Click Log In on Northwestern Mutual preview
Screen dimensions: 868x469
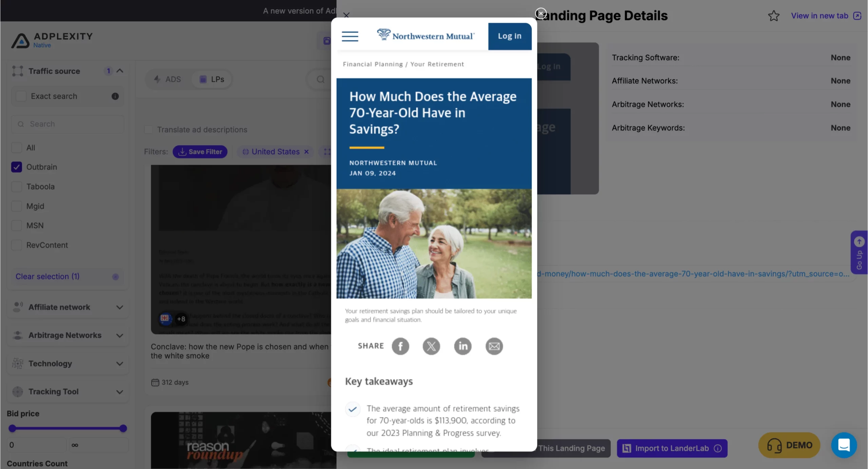pyautogui.click(x=510, y=36)
